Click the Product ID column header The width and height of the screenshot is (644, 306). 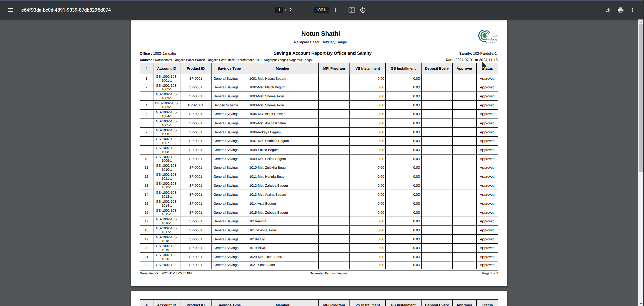tap(196, 69)
